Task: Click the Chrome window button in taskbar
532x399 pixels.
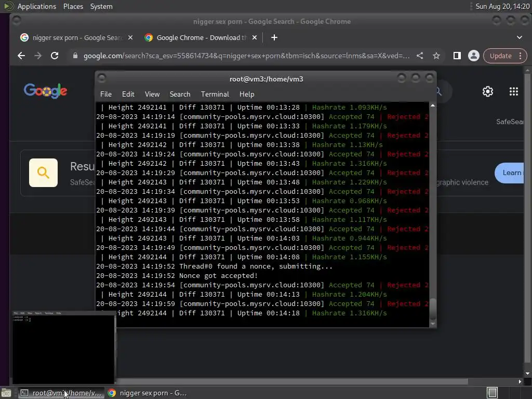Action: tap(147, 393)
